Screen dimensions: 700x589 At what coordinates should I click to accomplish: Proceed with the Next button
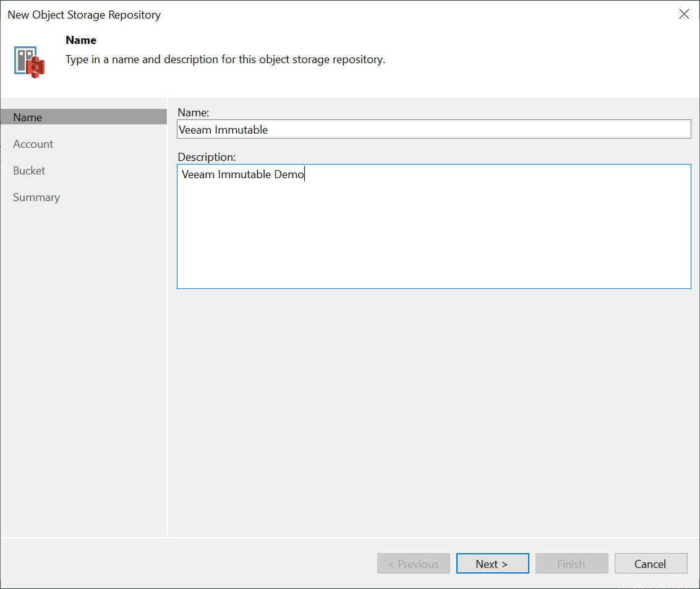(492, 564)
